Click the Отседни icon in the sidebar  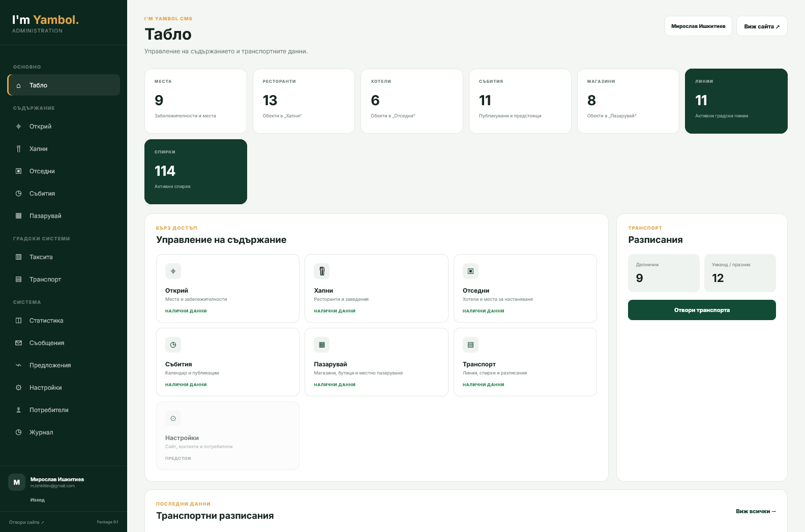pyautogui.click(x=19, y=171)
